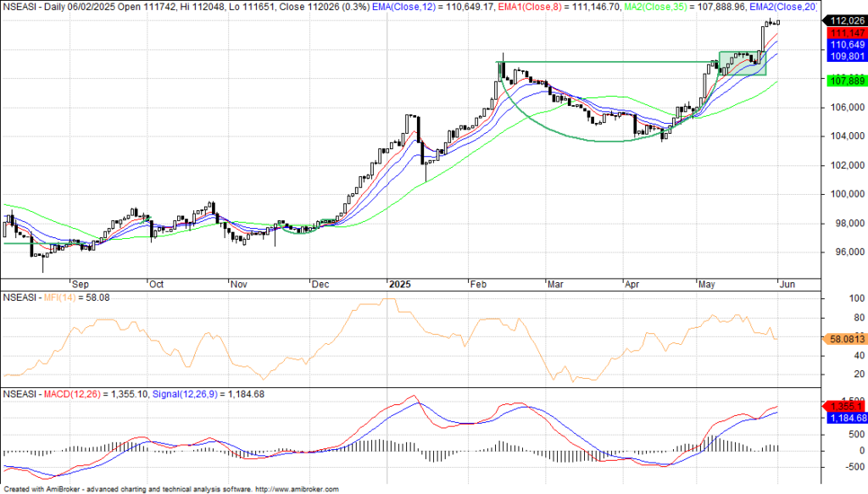Select the May label on the time axis

click(705, 285)
